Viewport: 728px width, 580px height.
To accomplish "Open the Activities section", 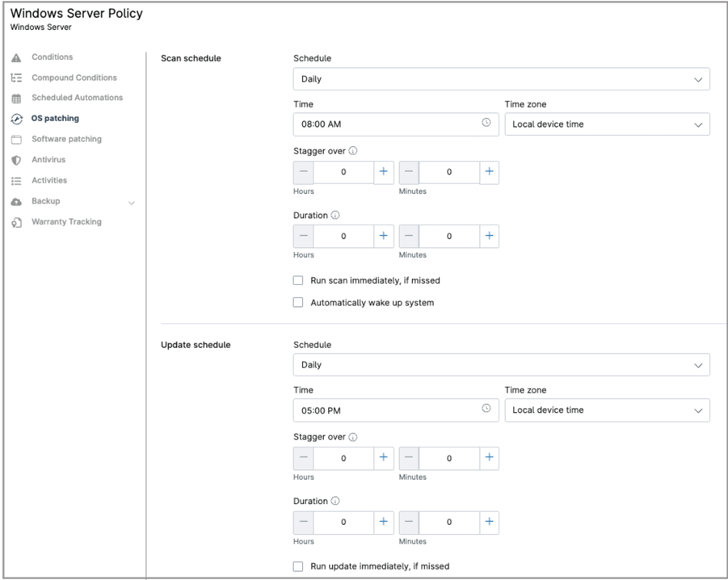I will (x=49, y=180).
